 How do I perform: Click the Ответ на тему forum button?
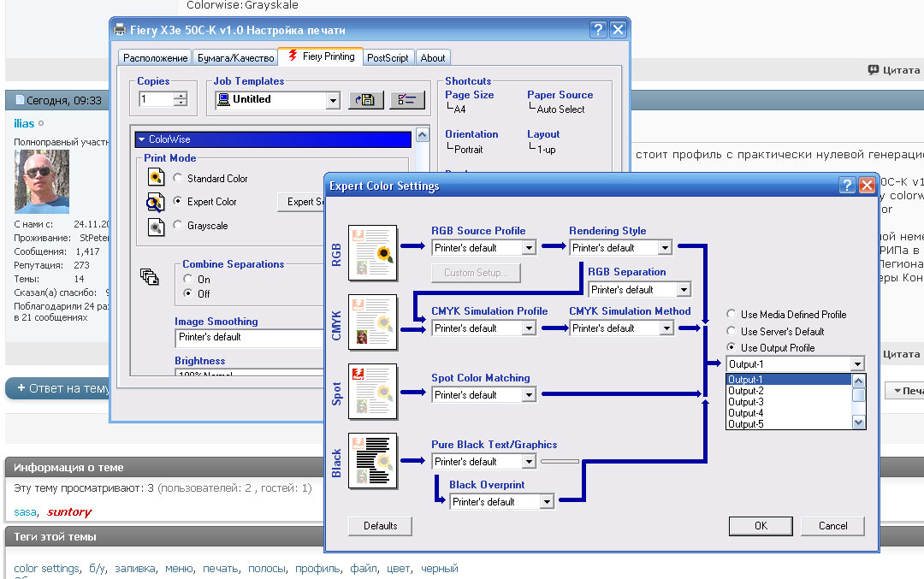click(58, 388)
